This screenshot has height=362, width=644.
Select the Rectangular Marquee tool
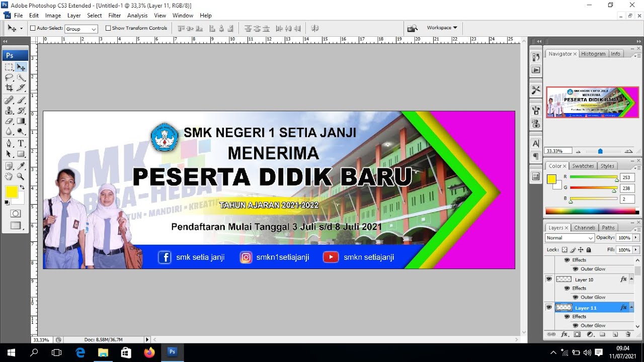pyautogui.click(x=9, y=67)
